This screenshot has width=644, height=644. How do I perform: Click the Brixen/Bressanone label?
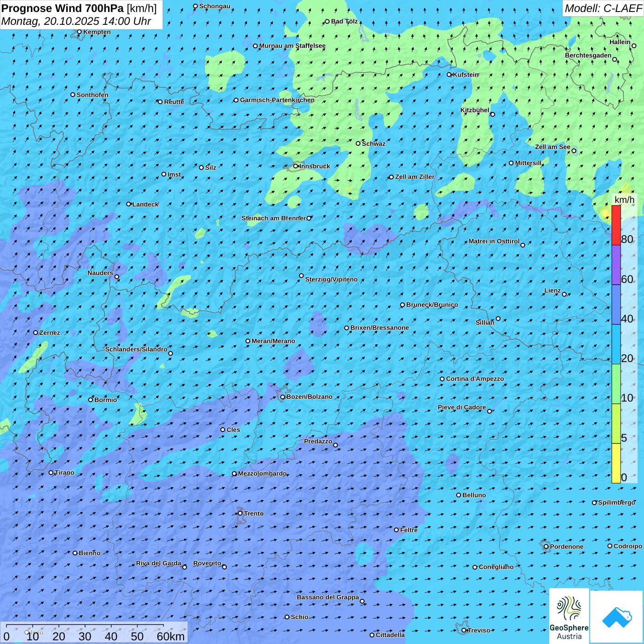click(380, 328)
